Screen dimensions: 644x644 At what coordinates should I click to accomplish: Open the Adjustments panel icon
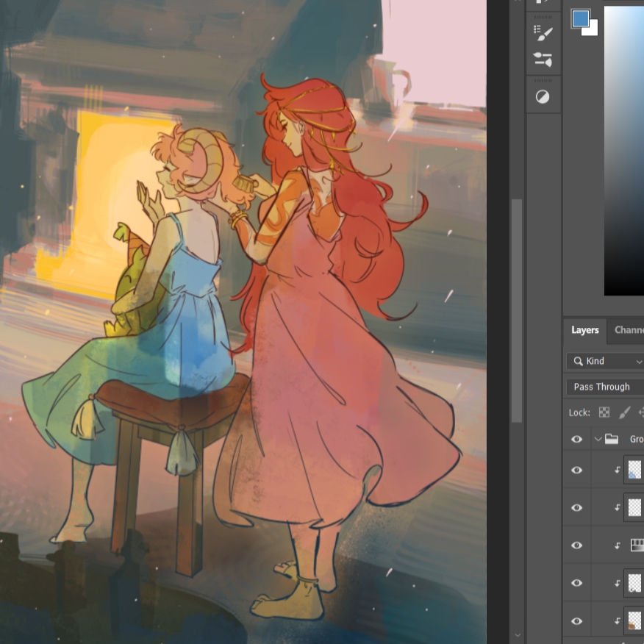[x=543, y=97]
